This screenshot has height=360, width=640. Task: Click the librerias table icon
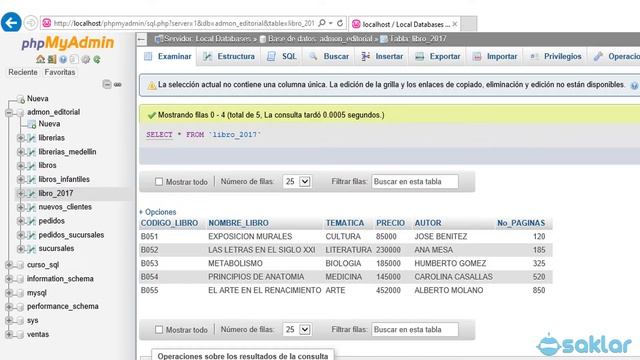pyautogui.click(x=31, y=138)
